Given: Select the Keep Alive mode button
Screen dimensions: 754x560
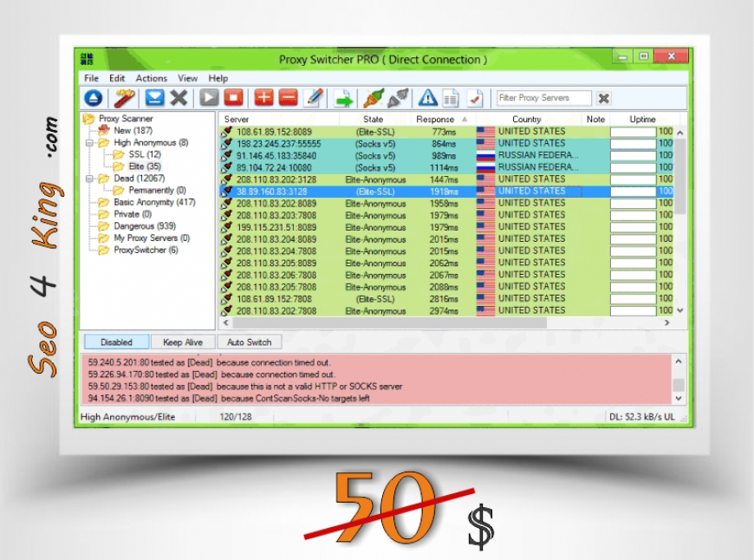Looking at the screenshot, I should tap(183, 342).
